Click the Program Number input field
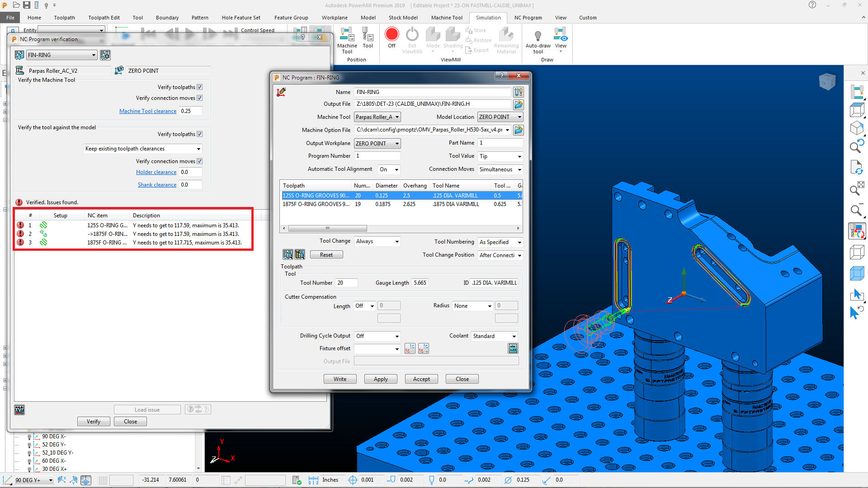Image resolution: width=868 pixels, height=488 pixels. 377,156
